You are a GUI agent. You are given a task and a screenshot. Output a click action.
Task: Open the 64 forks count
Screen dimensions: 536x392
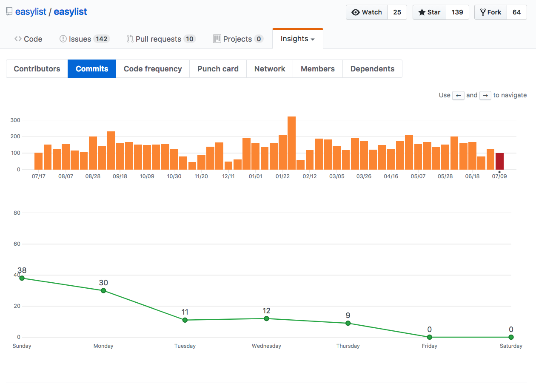coord(517,12)
